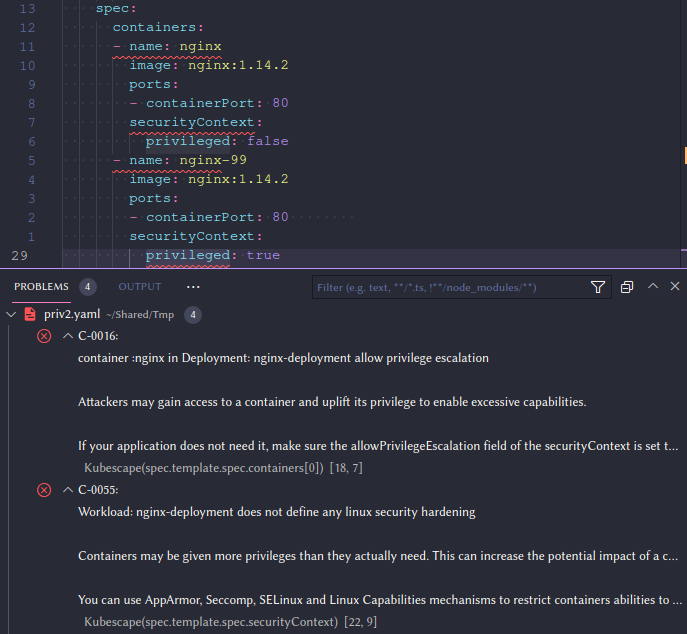Image resolution: width=687 pixels, height=634 pixels.
Task: Click '- name: nginx' with red squiggle
Action: pos(167,46)
